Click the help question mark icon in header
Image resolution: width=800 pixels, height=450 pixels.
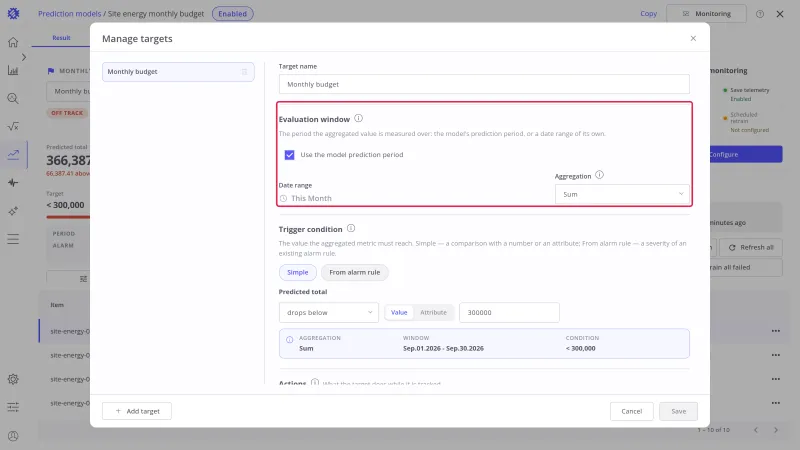(x=760, y=14)
